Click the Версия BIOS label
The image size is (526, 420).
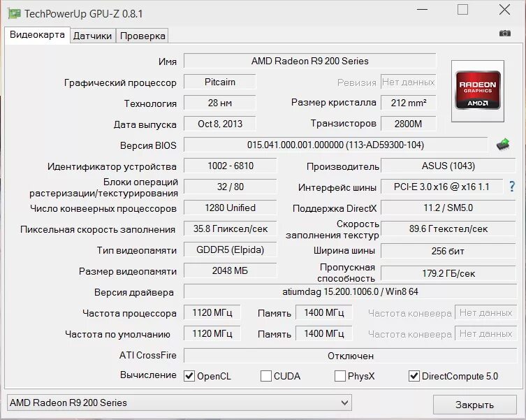tap(148, 145)
